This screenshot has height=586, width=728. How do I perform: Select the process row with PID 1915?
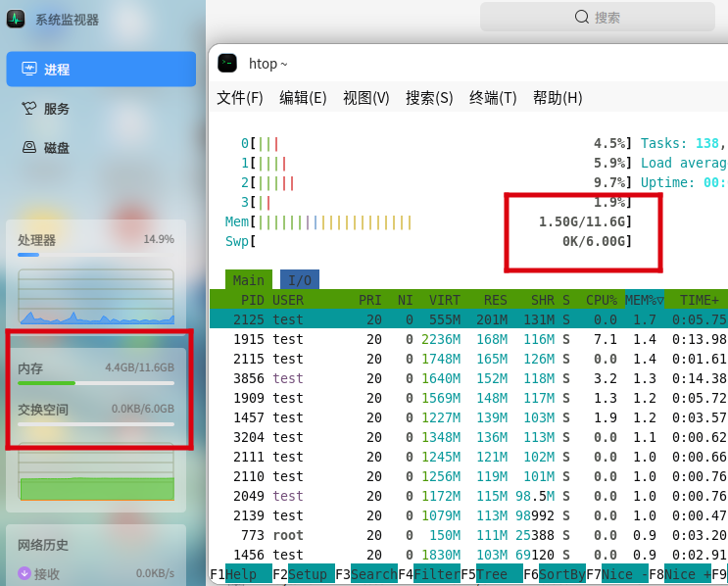(469, 339)
